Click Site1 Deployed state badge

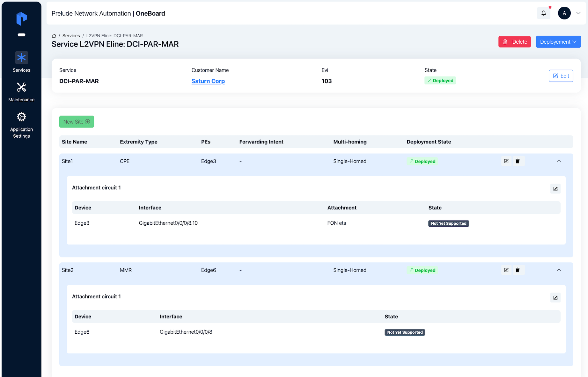422,161
